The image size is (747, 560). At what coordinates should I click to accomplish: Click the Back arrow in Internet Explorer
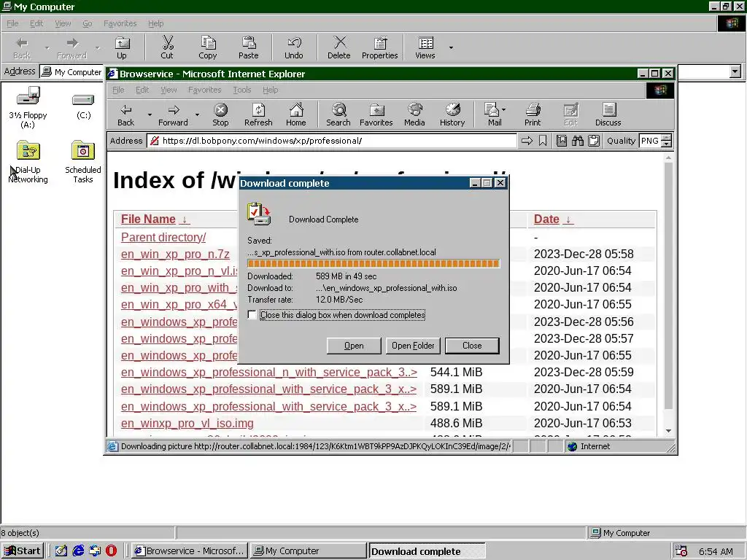(125, 114)
